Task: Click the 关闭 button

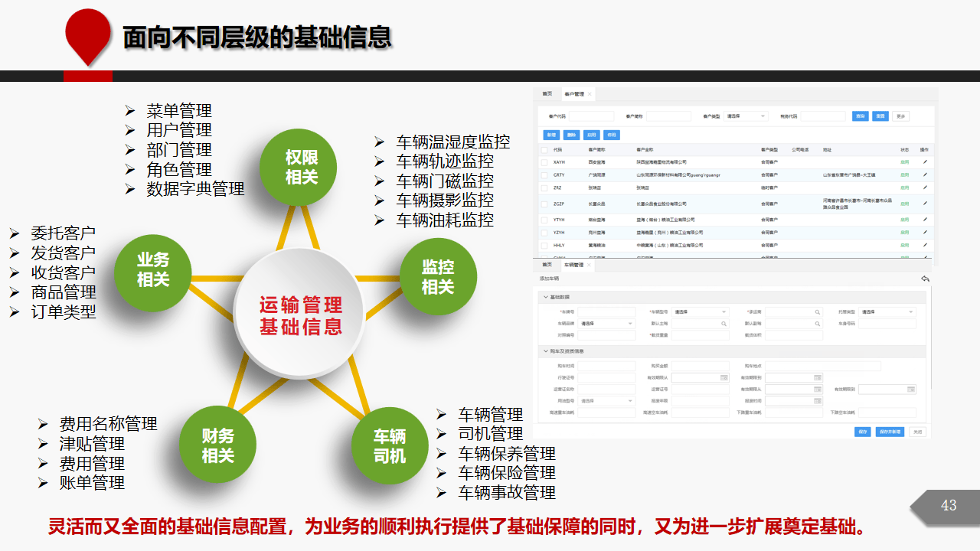Action: point(917,432)
